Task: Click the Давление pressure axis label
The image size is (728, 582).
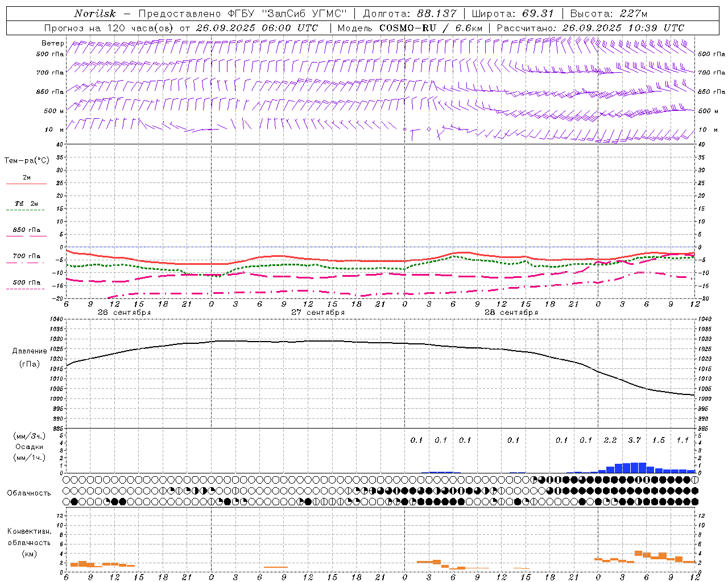Action: [x=30, y=351]
